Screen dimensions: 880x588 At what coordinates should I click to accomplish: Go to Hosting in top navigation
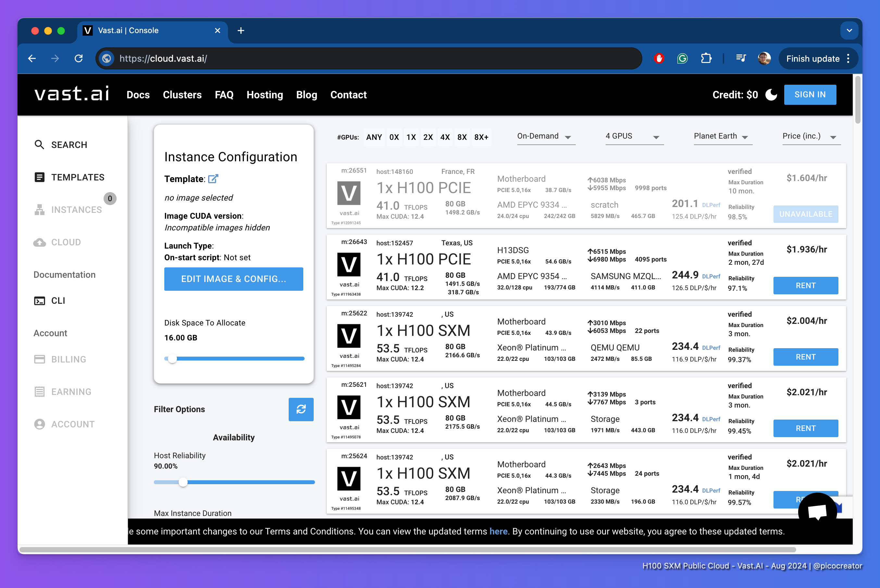(x=265, y=95)
